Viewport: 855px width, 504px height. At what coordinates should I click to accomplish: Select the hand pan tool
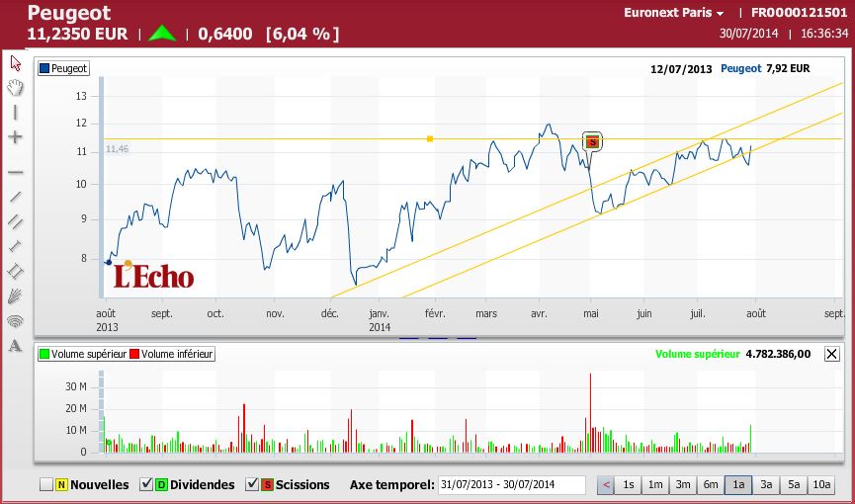coord(15,87)
